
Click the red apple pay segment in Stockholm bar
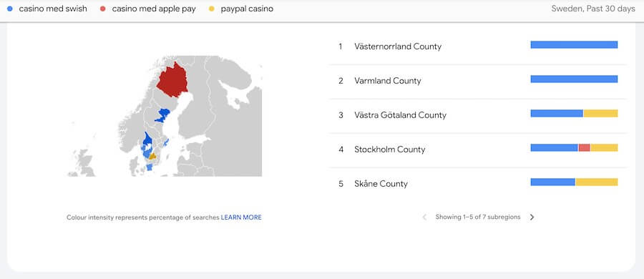tap(585, 147)
